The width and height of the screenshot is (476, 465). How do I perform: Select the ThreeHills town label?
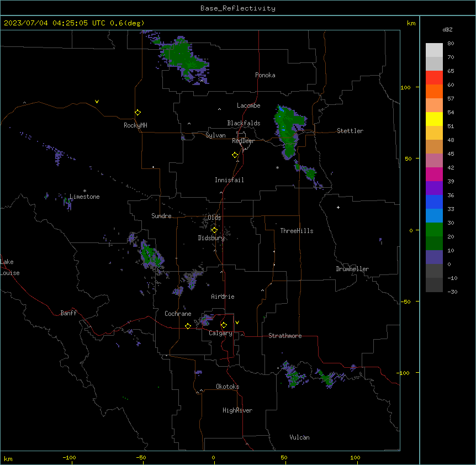297,231
